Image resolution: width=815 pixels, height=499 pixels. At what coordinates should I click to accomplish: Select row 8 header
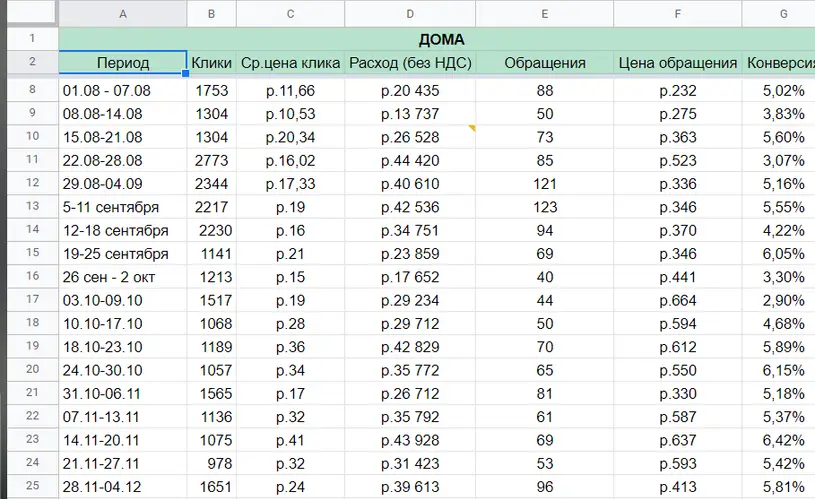[x=32, y=90]
